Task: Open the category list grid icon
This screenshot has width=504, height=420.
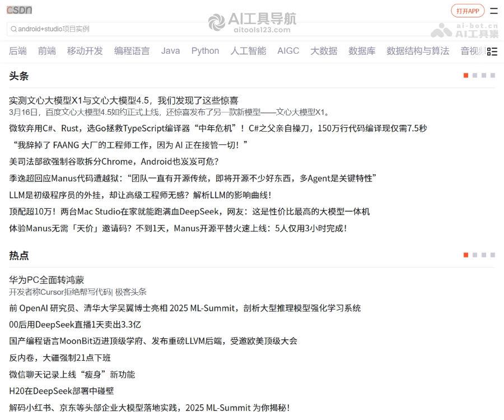Action: (492, 52)
